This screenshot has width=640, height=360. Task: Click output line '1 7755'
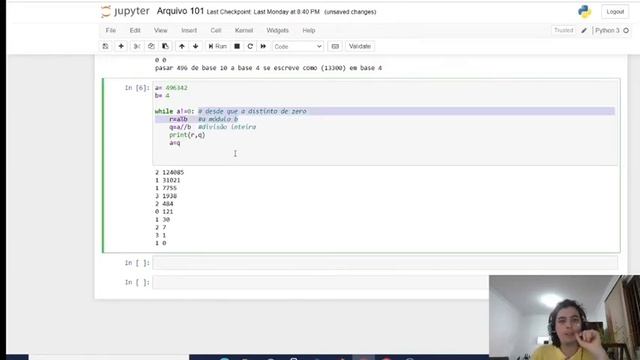[x=166, y=188]
